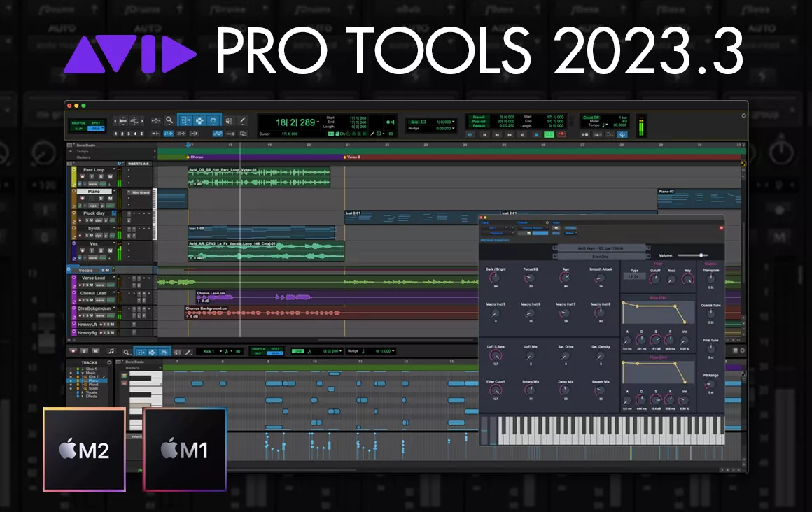Select the Zoomer magnifying glass tool
Screen dimensions: 812x512
coord(169,120)
